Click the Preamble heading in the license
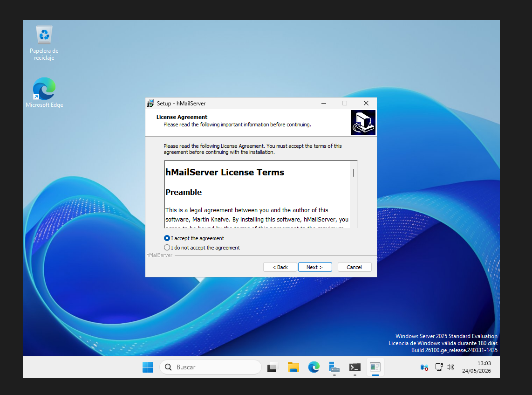Viewport: 532px width, 395px height. 184,192
